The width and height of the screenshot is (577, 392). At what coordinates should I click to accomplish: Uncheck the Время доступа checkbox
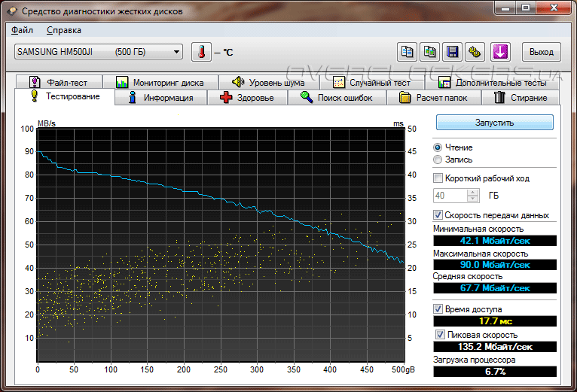pos(438,309)
